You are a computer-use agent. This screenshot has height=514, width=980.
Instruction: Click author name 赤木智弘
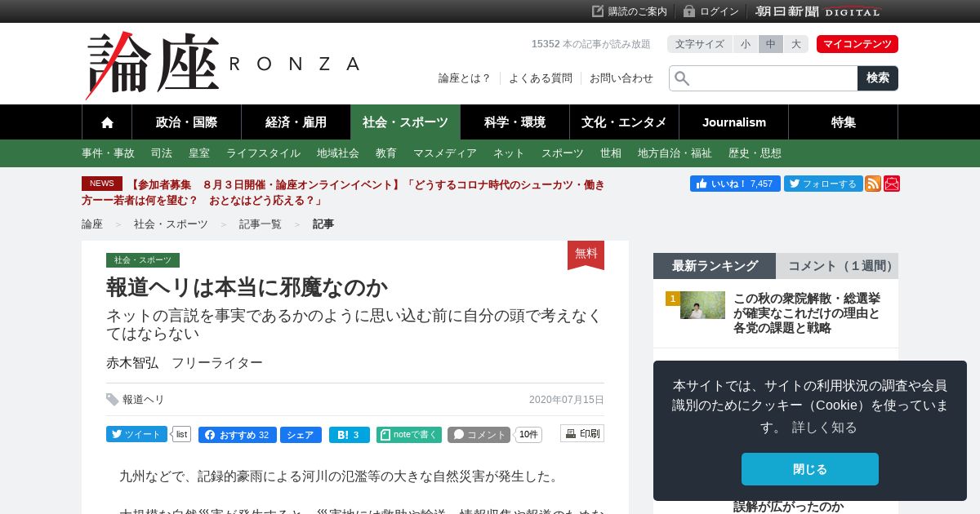click(132, 363)
